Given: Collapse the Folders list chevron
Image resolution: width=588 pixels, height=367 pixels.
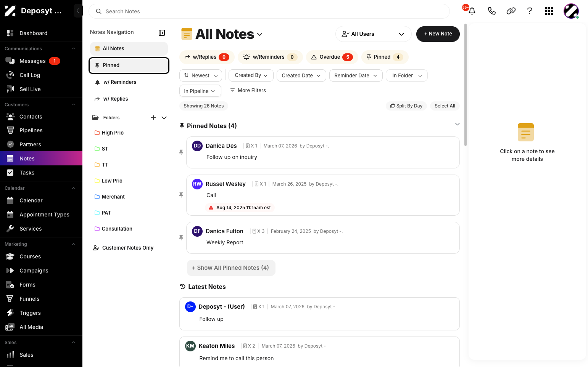Looking at the screenshot, I should 164,118.
